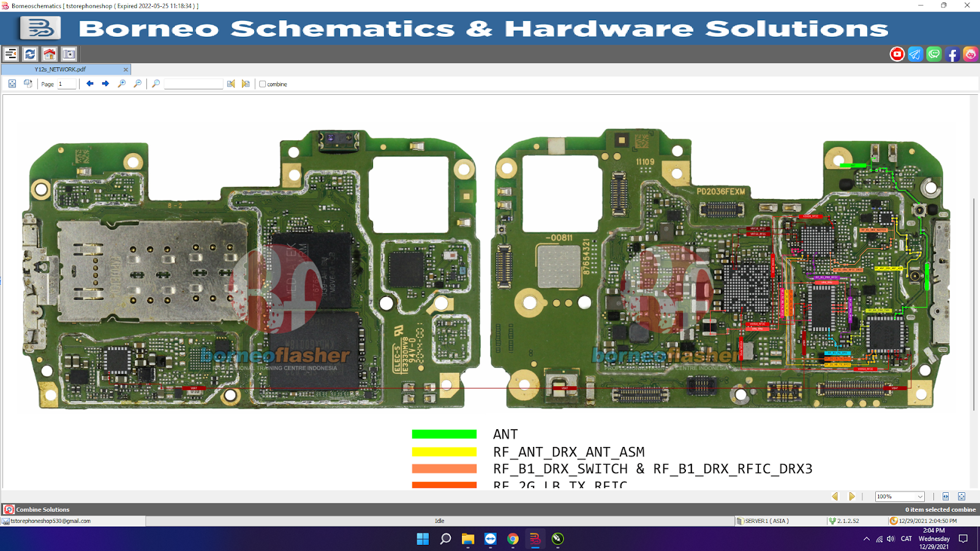Click the vertical scrollbar of the document

[x=973, y=304]
